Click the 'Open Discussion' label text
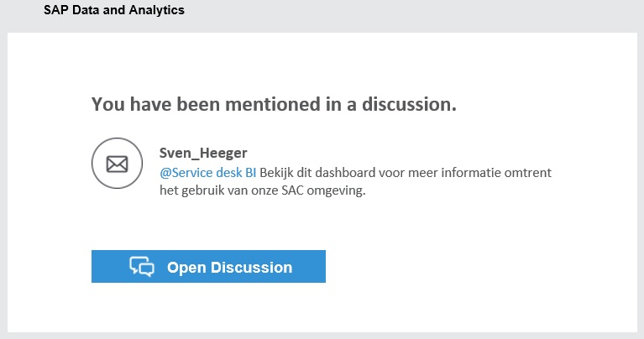The width and height of the screenshot is (644, 339). pyautogui.click(x=229, y=268)
